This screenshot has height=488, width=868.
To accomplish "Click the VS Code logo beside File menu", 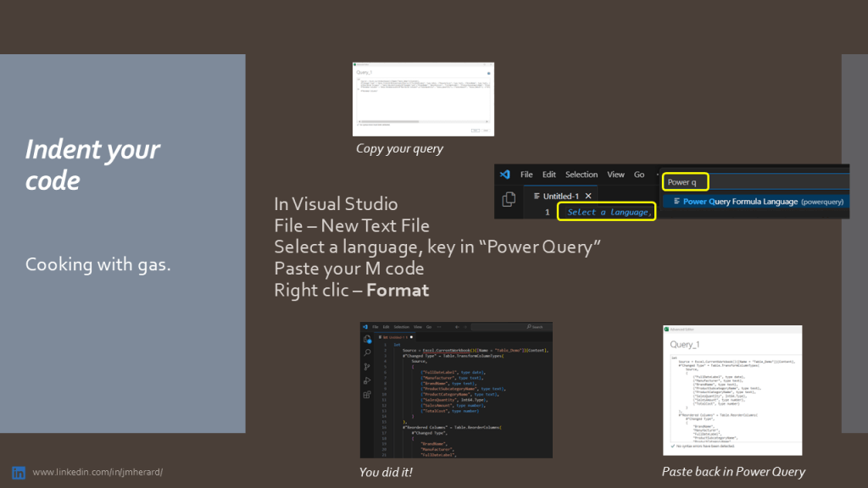I will 505,175.
